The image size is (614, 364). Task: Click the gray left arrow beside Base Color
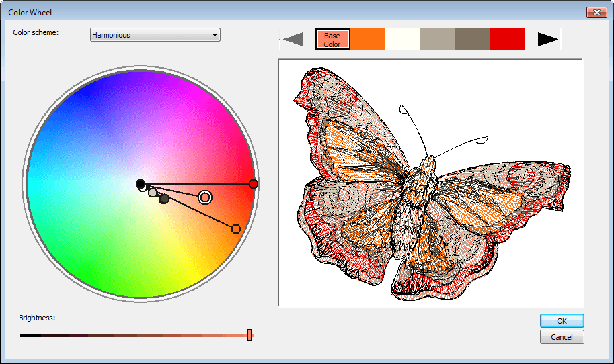[x=293, y=40]
